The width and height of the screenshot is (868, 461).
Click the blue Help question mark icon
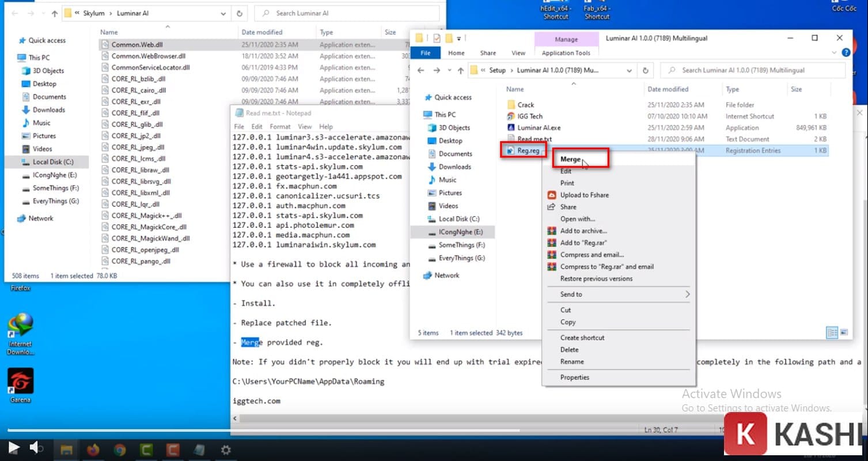[x=846, y=52]
